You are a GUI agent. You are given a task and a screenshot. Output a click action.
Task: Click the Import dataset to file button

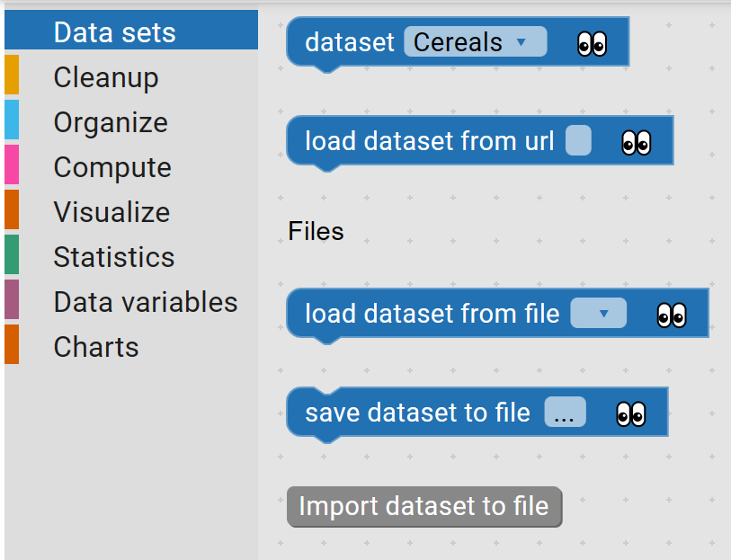(424, 506)
